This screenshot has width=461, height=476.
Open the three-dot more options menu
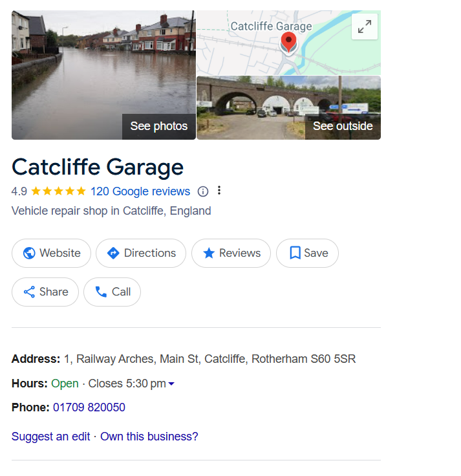[x=219, y=191]
